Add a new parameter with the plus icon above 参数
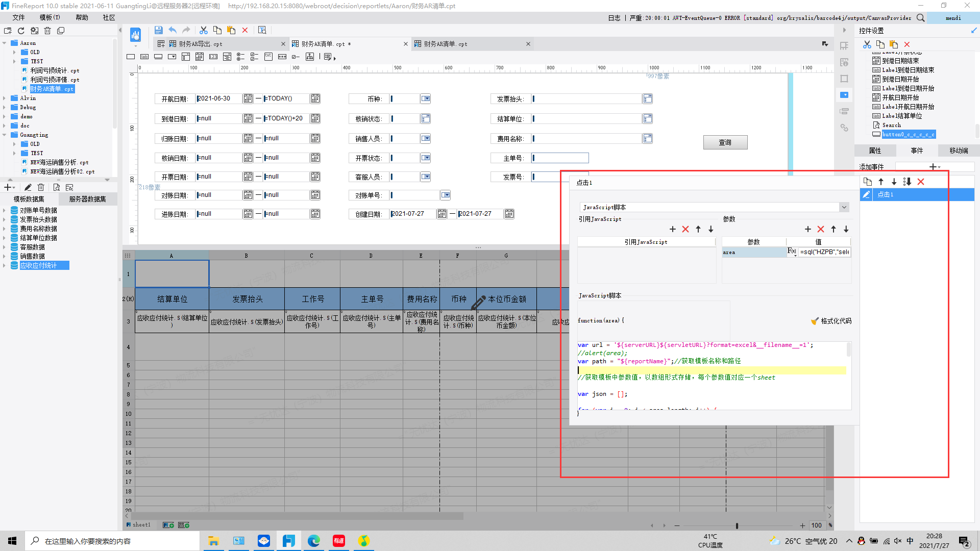This screenshot has height=551, width=980. tap(808, 229)
